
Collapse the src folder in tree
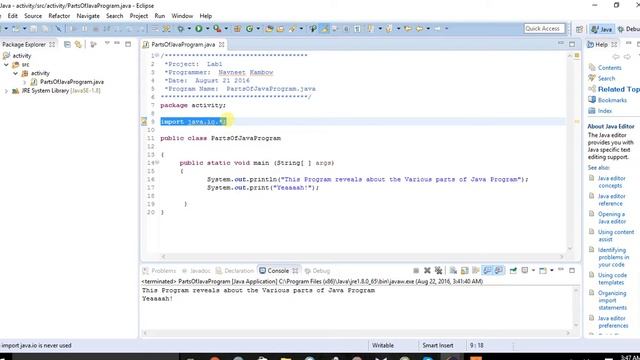[6, 64]
